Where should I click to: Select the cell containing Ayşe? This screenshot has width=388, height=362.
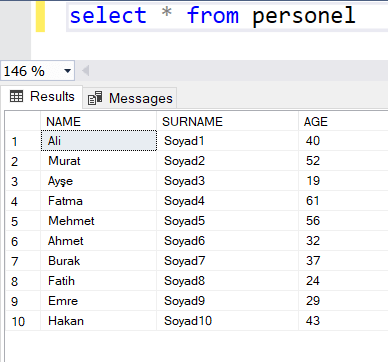pyautogui.click(x=99, y=181)
